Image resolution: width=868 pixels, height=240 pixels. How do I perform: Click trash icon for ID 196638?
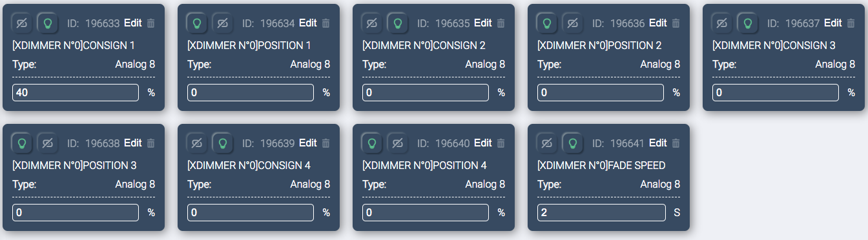point(151,143)
